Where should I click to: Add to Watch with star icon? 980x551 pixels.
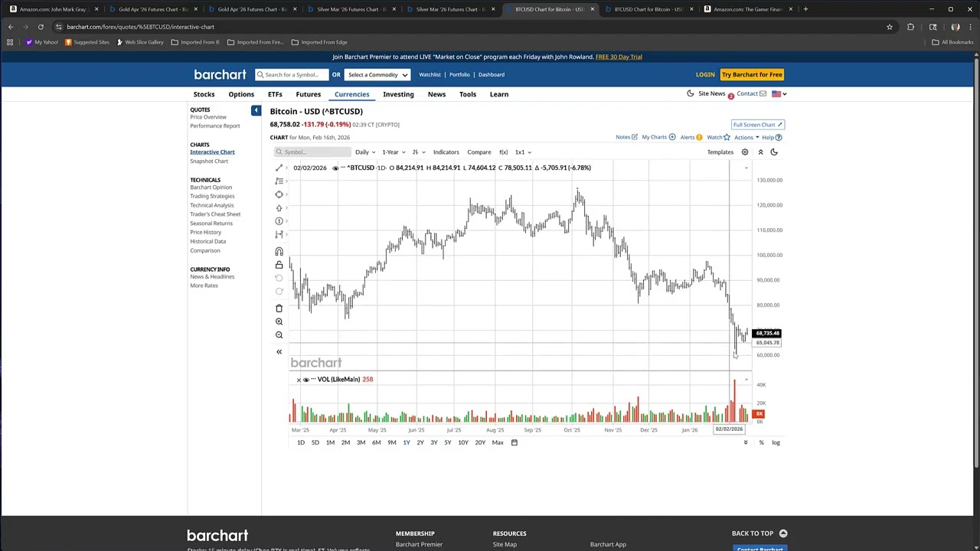tap(718, 138)
